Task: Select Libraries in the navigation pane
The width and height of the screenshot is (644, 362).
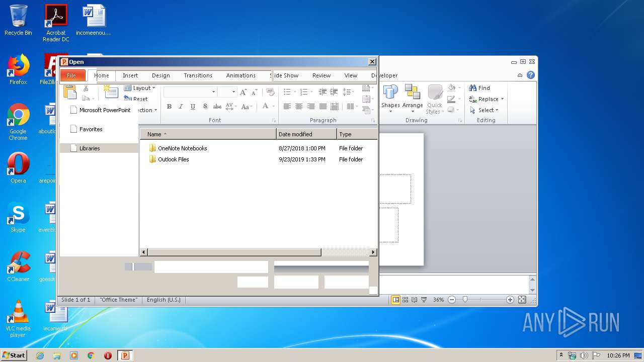Action: pos(99,148)
